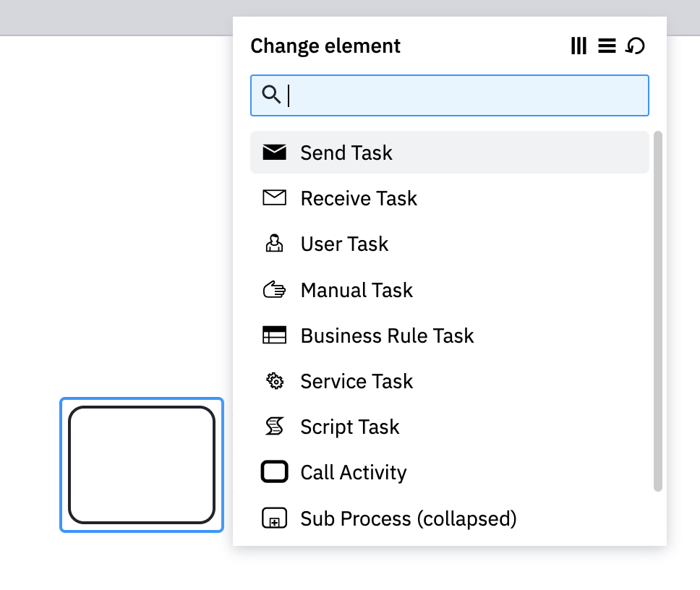Click the User Task person icon

click(274, 244)
